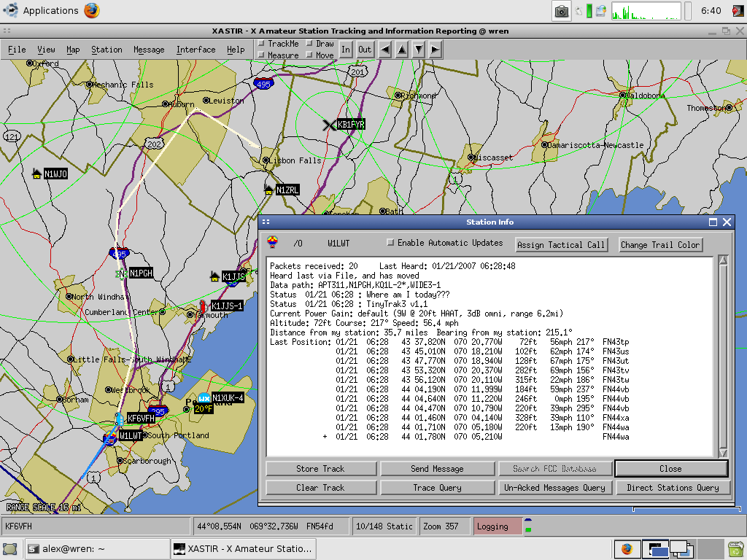Select the red K1JJS-1 station icon
This screenshot has width=747, height=560.
[x=203, y=306]
